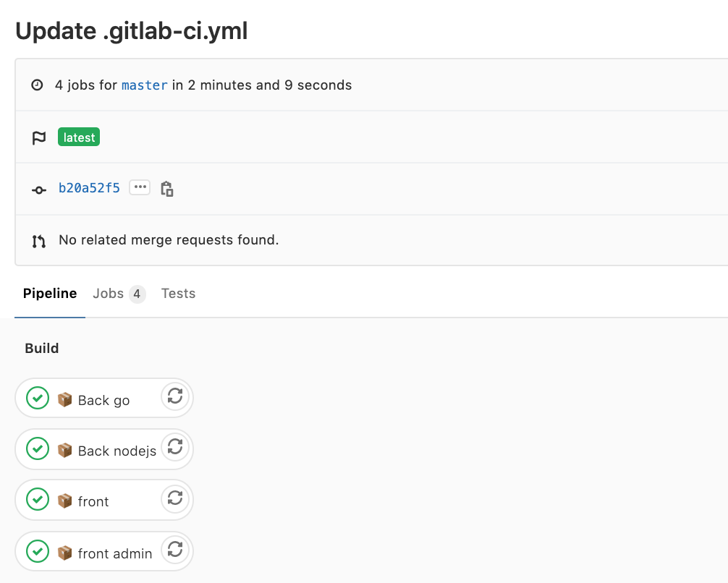Select the Pipeline tab
The image size is (728, 583).
pos(50,294)
